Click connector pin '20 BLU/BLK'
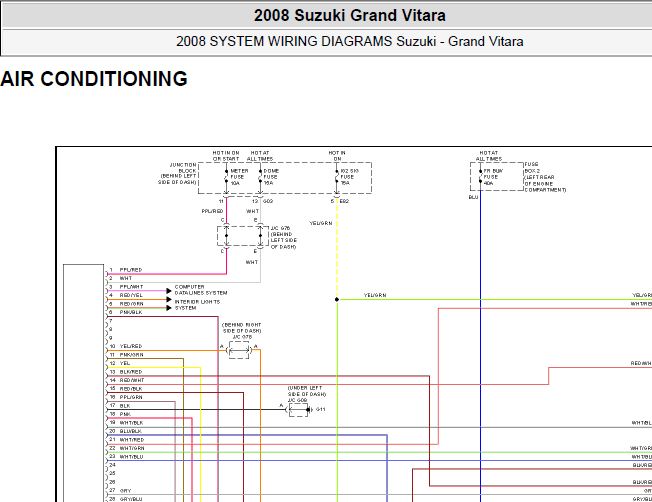The width and height of the screenshot is (652, 502). pyautogui.click(x=126, y=431)
